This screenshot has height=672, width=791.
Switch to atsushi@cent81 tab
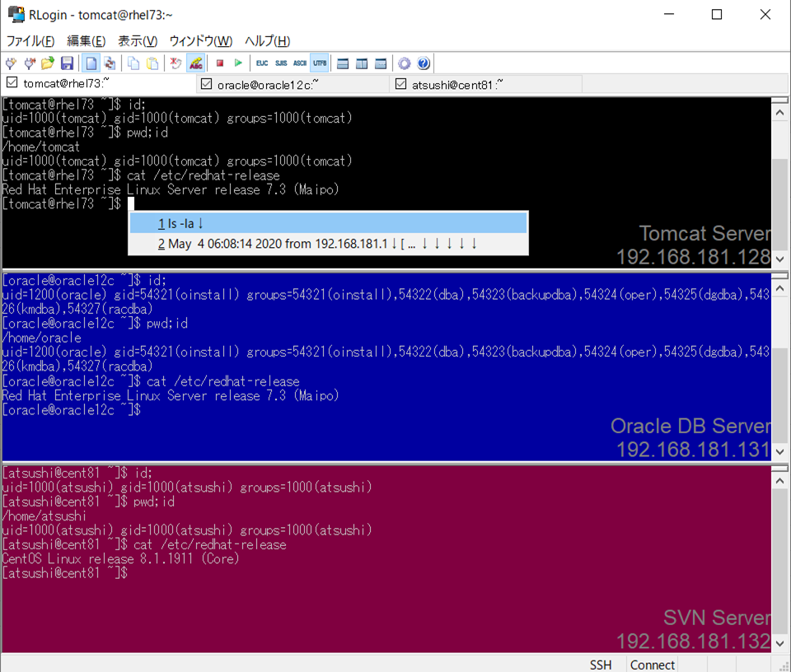coord(487,84)
